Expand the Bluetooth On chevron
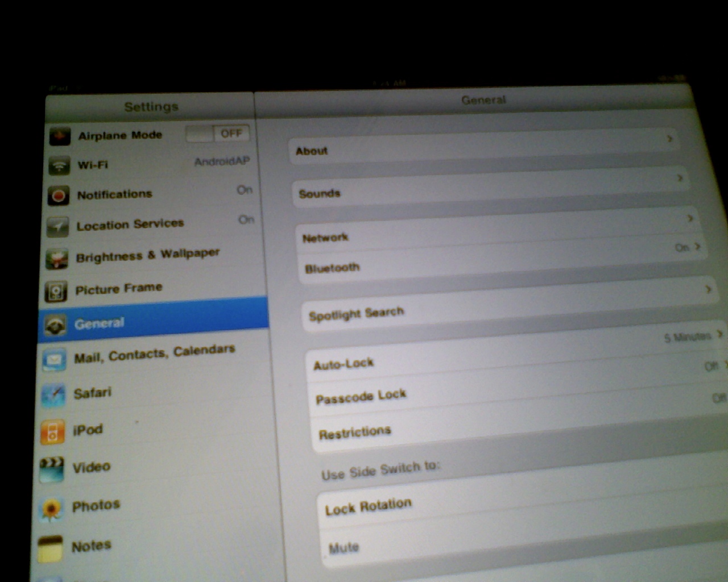Viewport: 728px width, 582px height. click(x=698, y=247)
